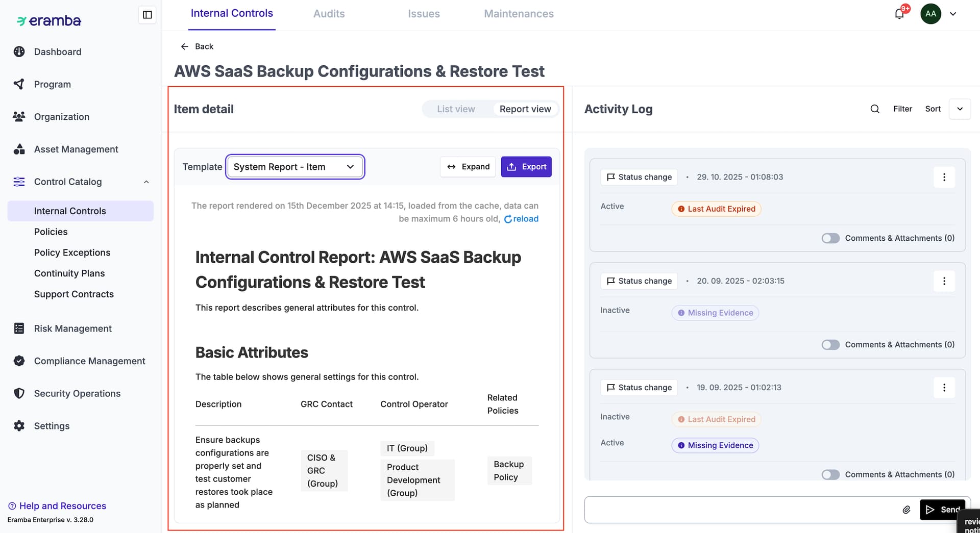Collapse the Control Catalog section
This screenshot has width=980, height=533.
tap(146, 182)
